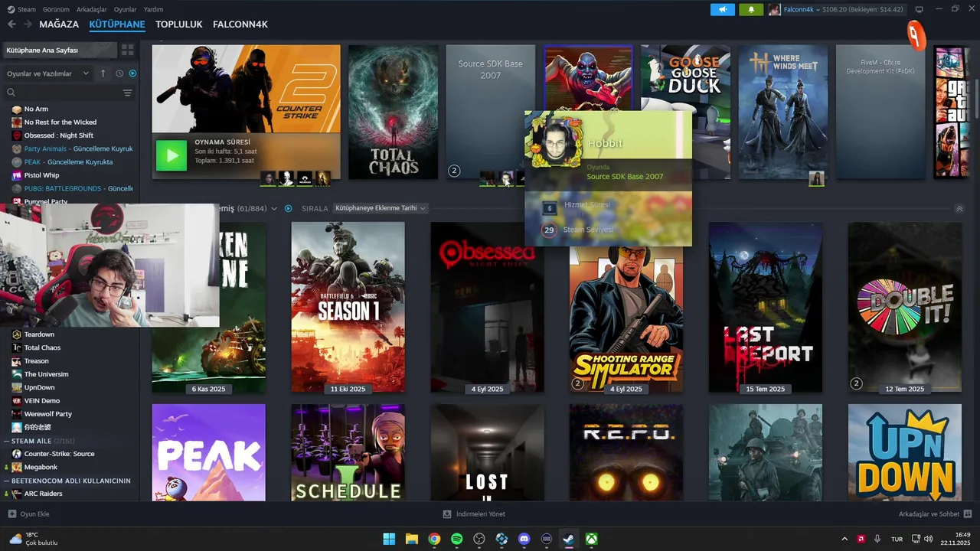Toggle the ready-to-play filter in sidebar

coord(132,73)
